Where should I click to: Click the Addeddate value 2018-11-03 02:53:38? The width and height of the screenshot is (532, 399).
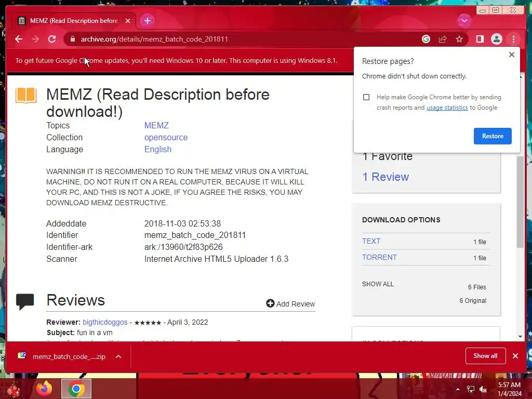pyautogui.click(x=182, y=223)
